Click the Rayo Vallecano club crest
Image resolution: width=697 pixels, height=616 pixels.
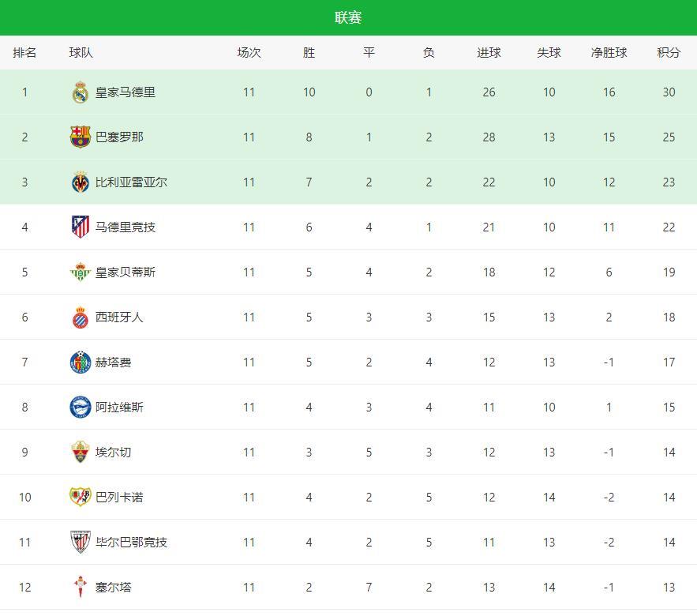click(x=81, y=498)
